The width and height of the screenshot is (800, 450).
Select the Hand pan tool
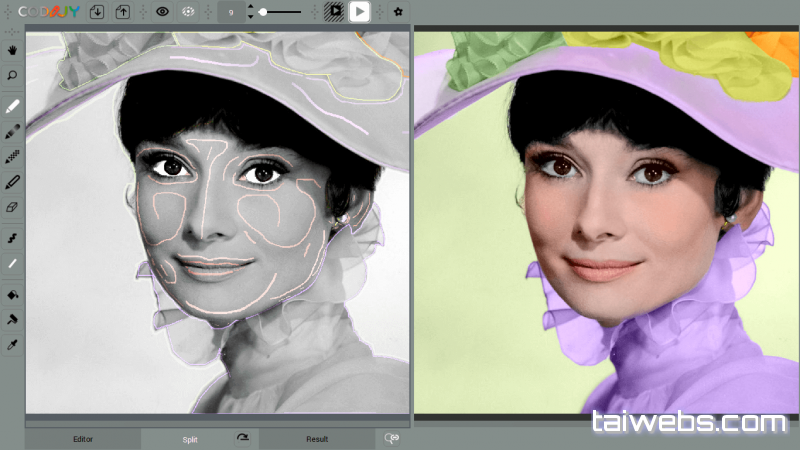coord(12,49)
